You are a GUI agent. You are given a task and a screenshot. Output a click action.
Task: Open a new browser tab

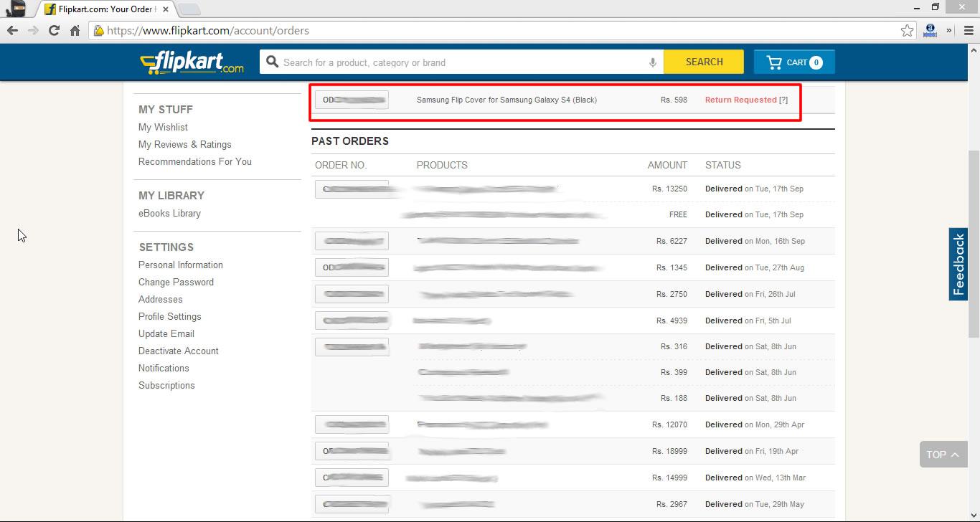pos(189,9)
